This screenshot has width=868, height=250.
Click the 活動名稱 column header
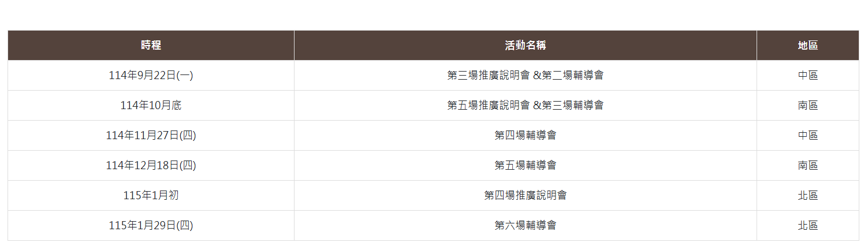click(x=525, y=46)
